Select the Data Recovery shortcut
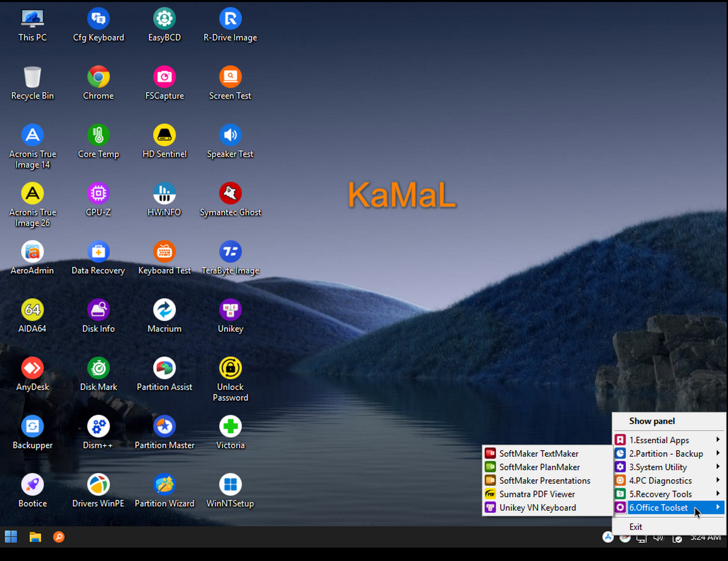Viewport: 728px width, 561px height. pos(99,259)
